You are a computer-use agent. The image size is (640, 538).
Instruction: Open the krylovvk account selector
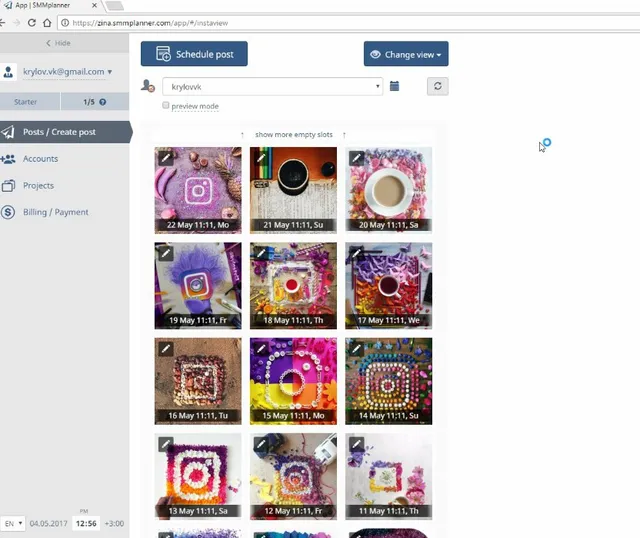coord(272,87)
